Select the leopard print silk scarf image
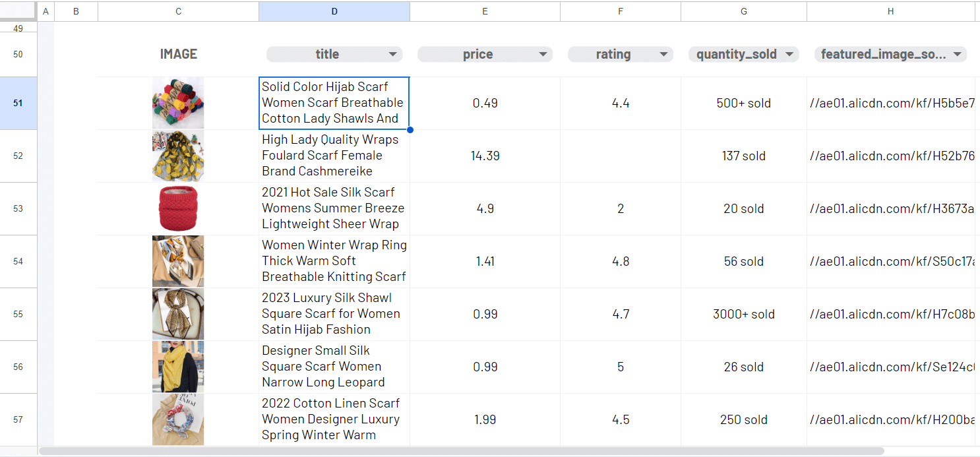Screen dimensions: 980x457 [x=178, y=314]
